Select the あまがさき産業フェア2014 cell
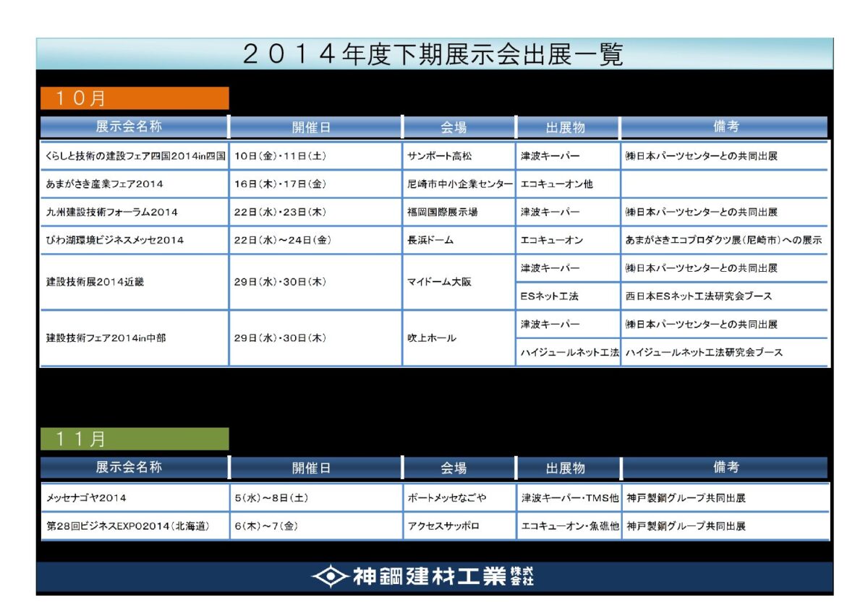868x613 pixels. pos(135,184)
